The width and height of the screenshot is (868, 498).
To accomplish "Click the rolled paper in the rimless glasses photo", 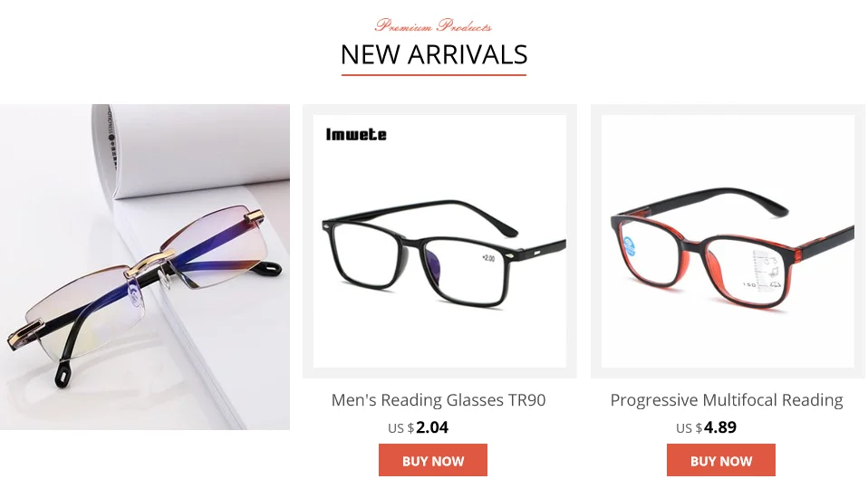I will pyautogui.click(x=190, y=148).
